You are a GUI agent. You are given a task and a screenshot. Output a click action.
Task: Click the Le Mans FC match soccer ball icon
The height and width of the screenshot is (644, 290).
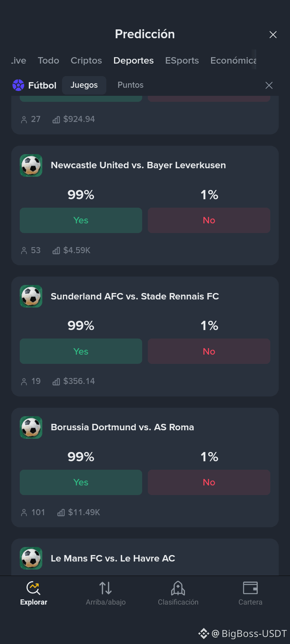click(31, 558)
